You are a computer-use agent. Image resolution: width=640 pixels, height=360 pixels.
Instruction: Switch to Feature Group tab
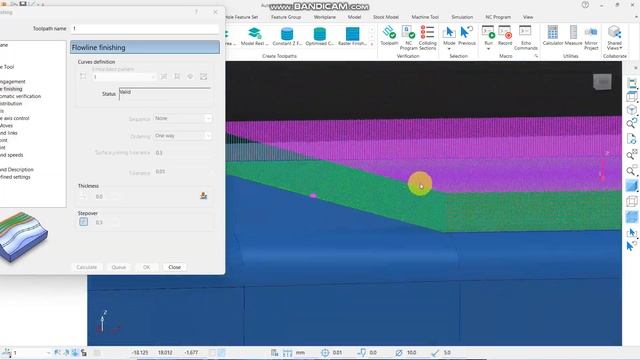pyautogui.click(x=286, y=17)
